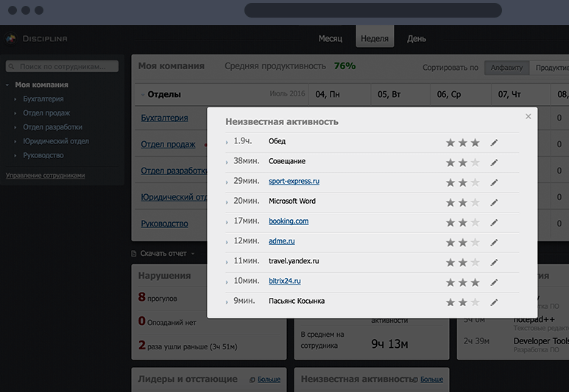Edit sport-express.ru entry with pencil icon
The image size is (569, 392).
pos(494,183)
